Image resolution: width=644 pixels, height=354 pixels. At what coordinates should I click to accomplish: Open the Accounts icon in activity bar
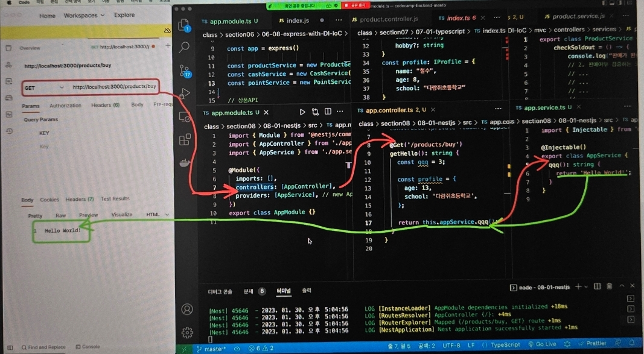click(x=187, y=309)
